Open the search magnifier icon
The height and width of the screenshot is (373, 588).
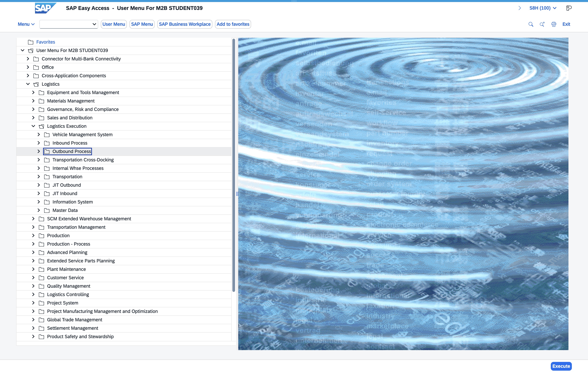click(531, 24)
